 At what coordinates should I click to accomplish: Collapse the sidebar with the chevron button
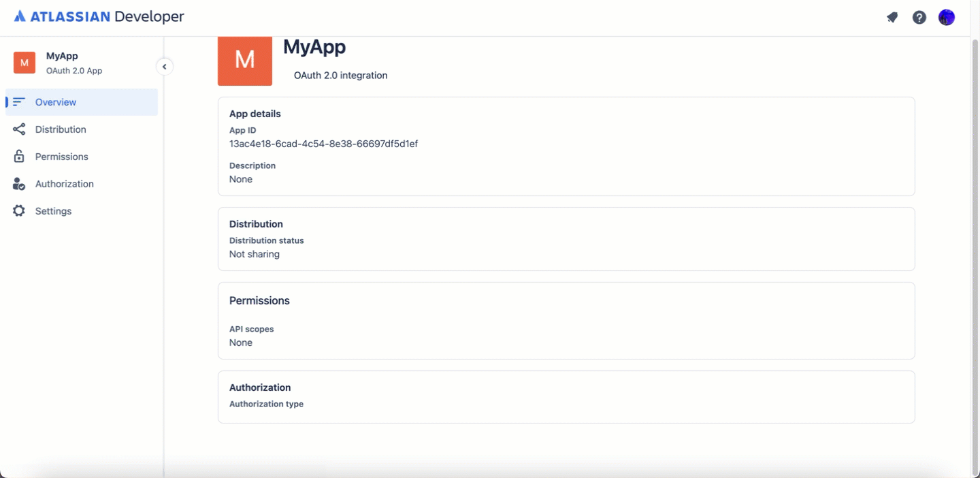coord(164,67)
